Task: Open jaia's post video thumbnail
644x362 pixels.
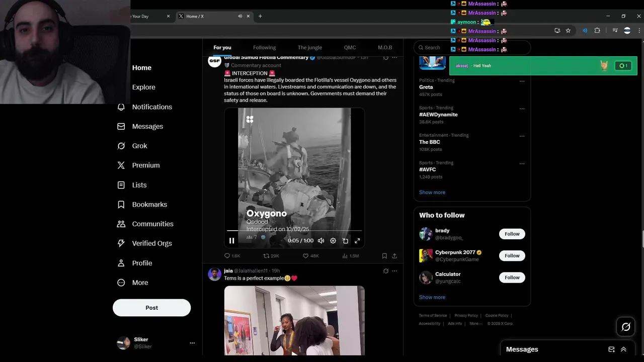Action: coord(294,320)
